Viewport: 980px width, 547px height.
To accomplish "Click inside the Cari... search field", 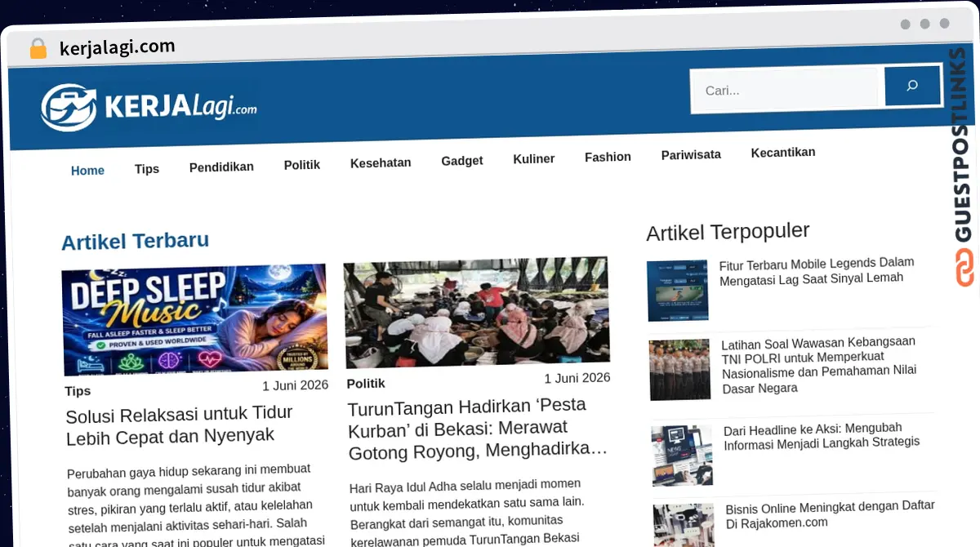I will click(x=786, y=90).
